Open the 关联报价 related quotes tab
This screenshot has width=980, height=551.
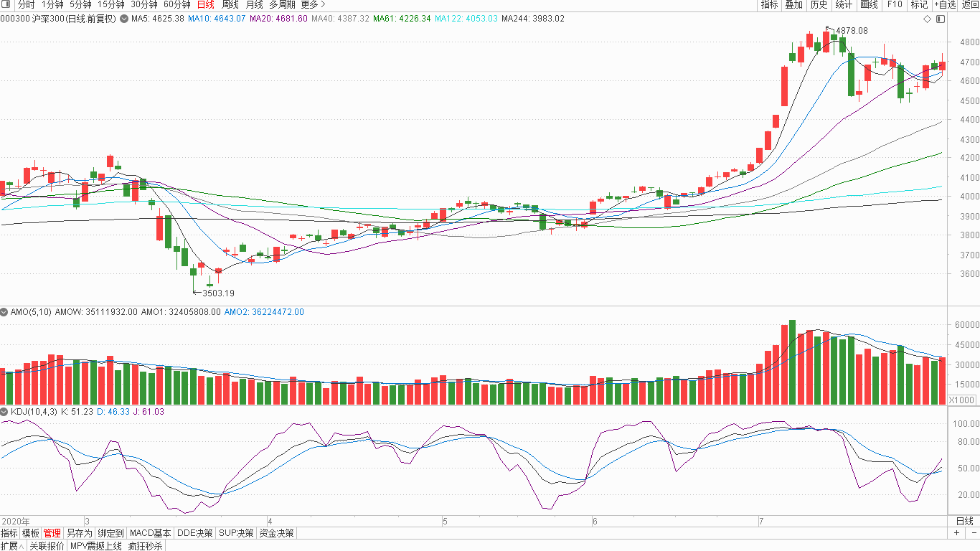point(47,546)
